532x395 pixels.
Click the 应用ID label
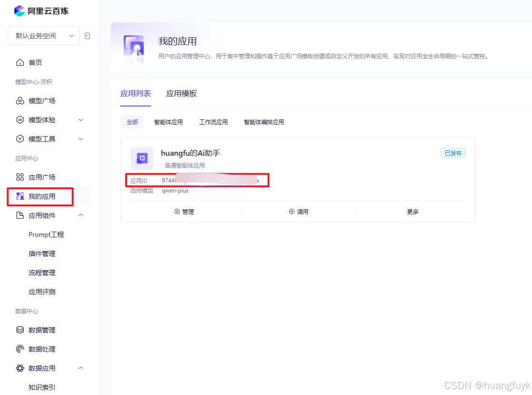(139, 181)
